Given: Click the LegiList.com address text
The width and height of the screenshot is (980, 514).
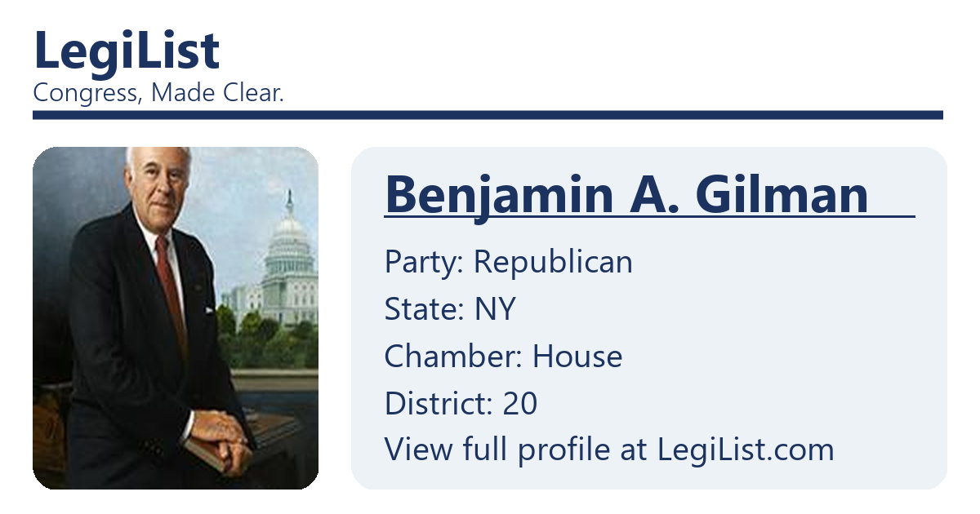Looking at the screenshot, I should pyautogui.click(x=746, y=450).
